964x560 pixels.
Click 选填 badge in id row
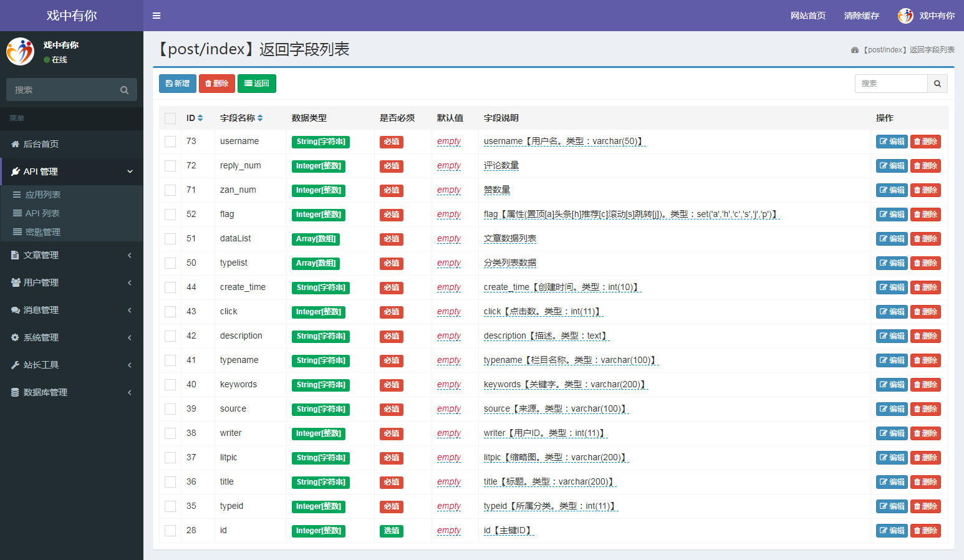point(392,531)
